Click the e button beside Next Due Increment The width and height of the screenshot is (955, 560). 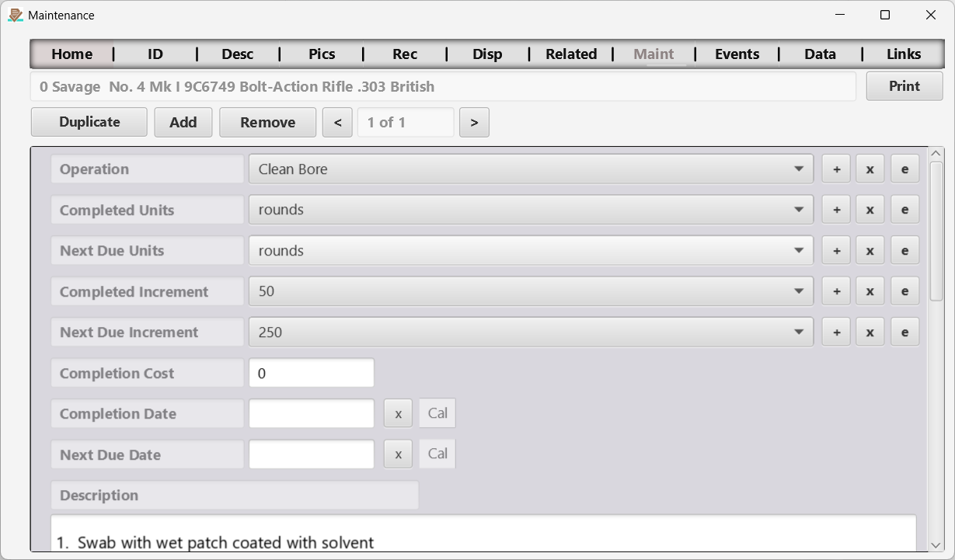pyautogui.click(x=904, y=332)
